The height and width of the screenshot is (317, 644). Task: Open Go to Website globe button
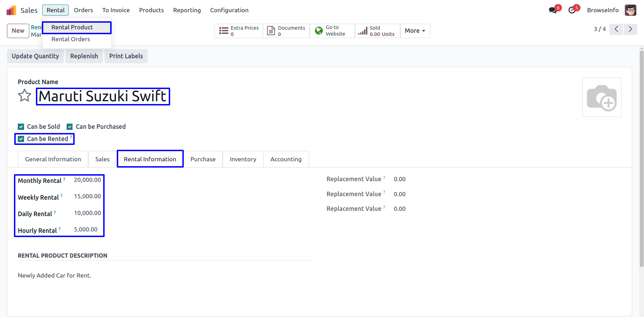coord(332,31)
